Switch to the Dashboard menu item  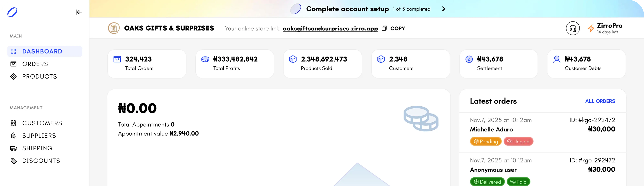click(43, 51)
